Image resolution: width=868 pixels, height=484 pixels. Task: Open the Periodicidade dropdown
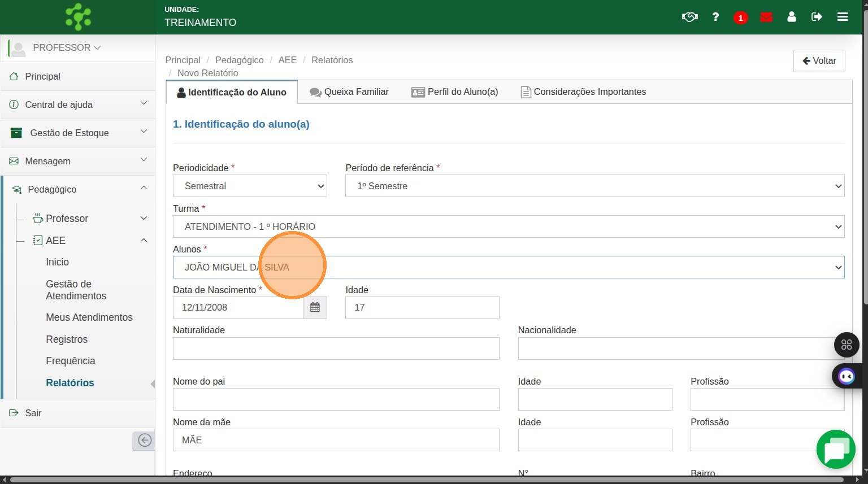point(250,186)
